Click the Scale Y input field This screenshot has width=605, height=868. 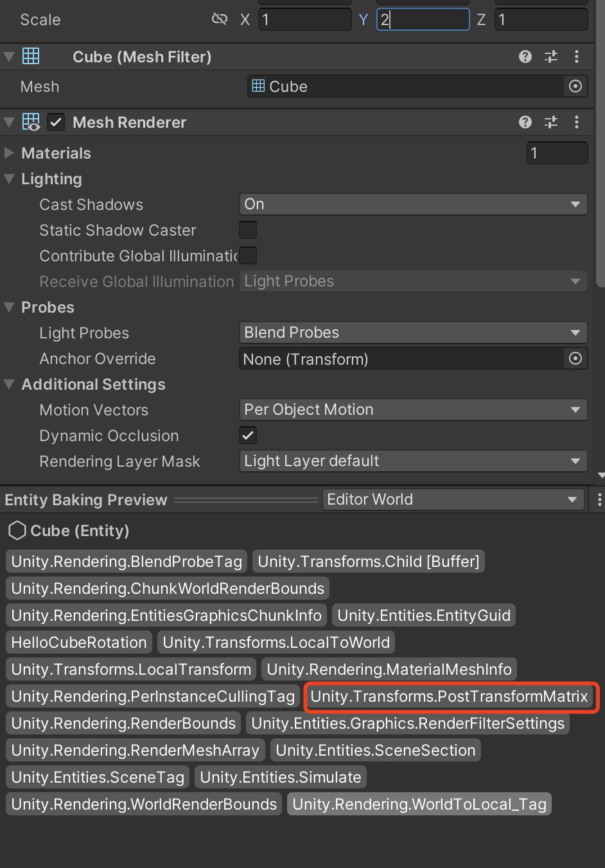tap(423, 19)
